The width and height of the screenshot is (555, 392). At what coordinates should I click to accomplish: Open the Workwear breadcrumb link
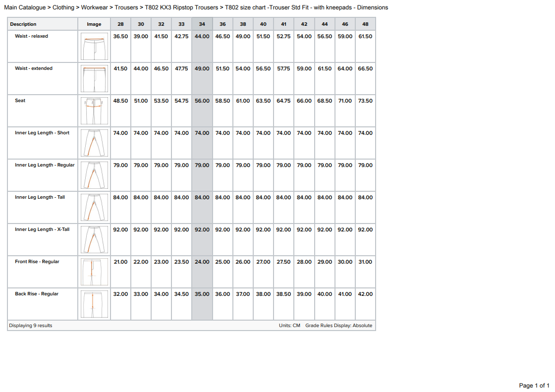(95, 7)
